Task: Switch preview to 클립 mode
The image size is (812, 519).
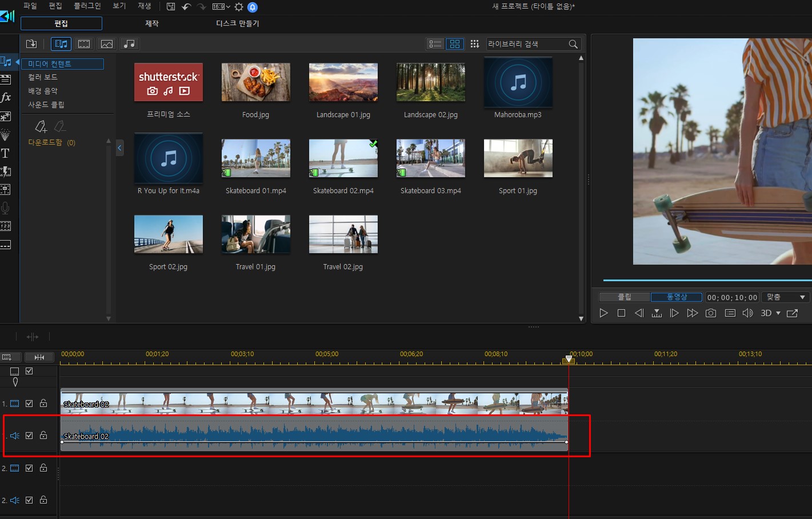Action: pyautogui.click(x=624, y=297)
